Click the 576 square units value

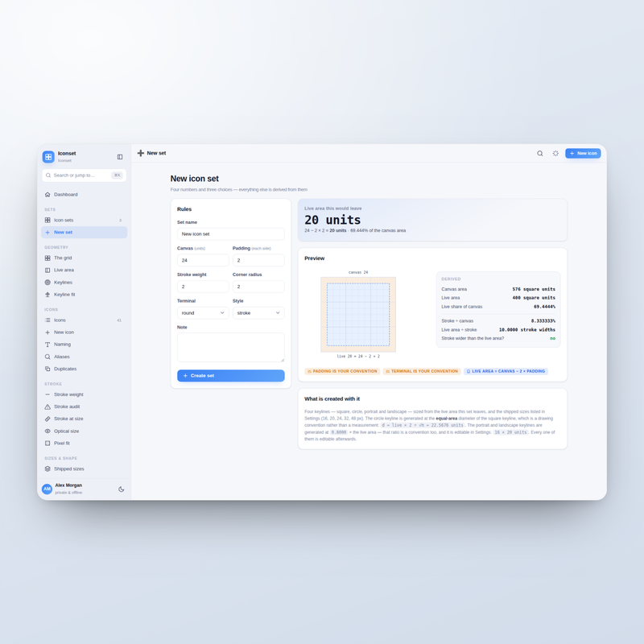point(534,289)
